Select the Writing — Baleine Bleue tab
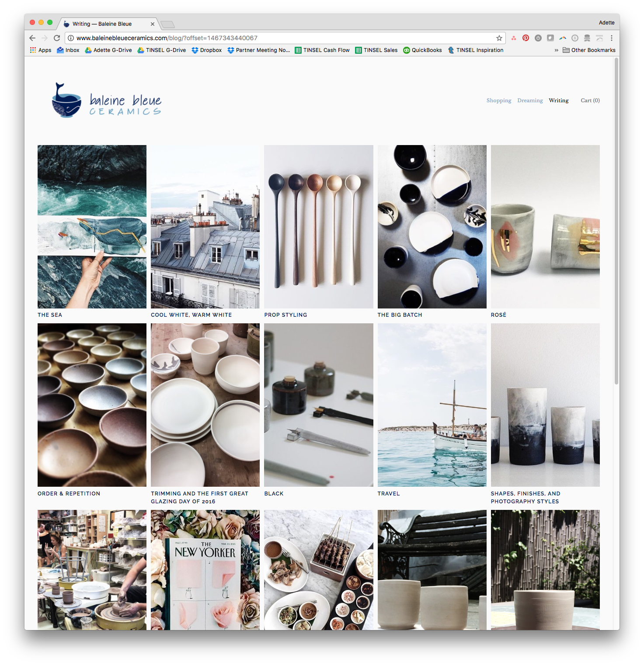644x665 pixels. 108,24
